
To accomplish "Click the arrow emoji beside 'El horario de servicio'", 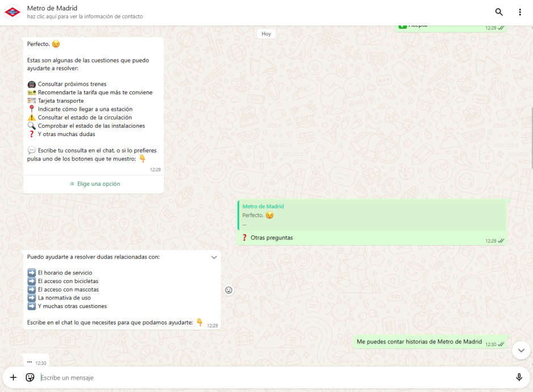I will click(32, 273).
